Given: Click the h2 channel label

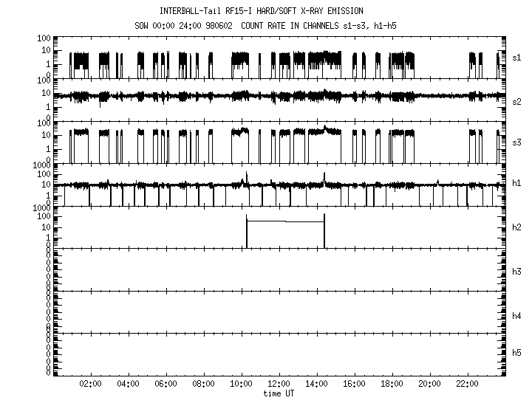Looking at the screenshot, I should tap(517, 228).
